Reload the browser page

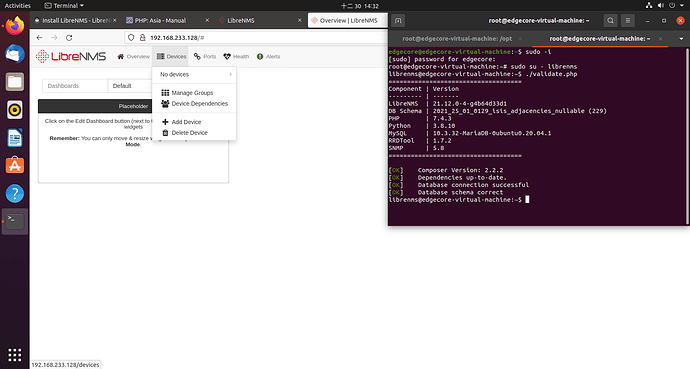(69, 38)
